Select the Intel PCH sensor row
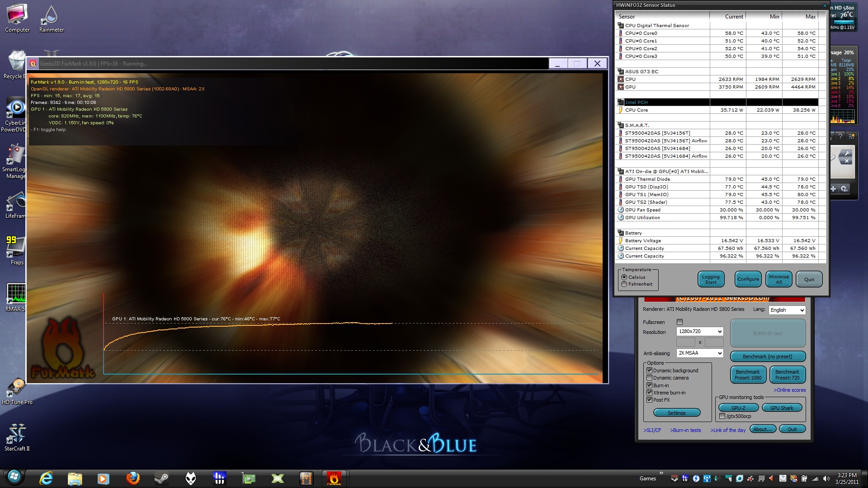The image size is (868, 488). point(718,102)
